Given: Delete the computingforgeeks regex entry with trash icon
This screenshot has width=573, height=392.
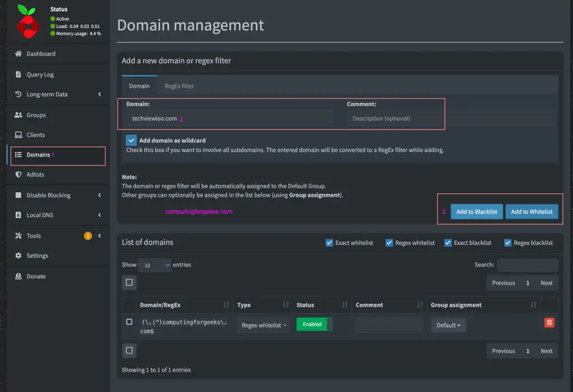Looking at the screenshot, I should point(549,323).
